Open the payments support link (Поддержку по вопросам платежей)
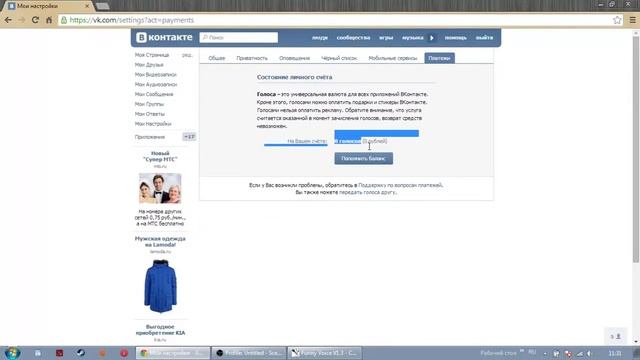This screenshot has width=640, height=360. pyautogui.click(x=400, y=185)
